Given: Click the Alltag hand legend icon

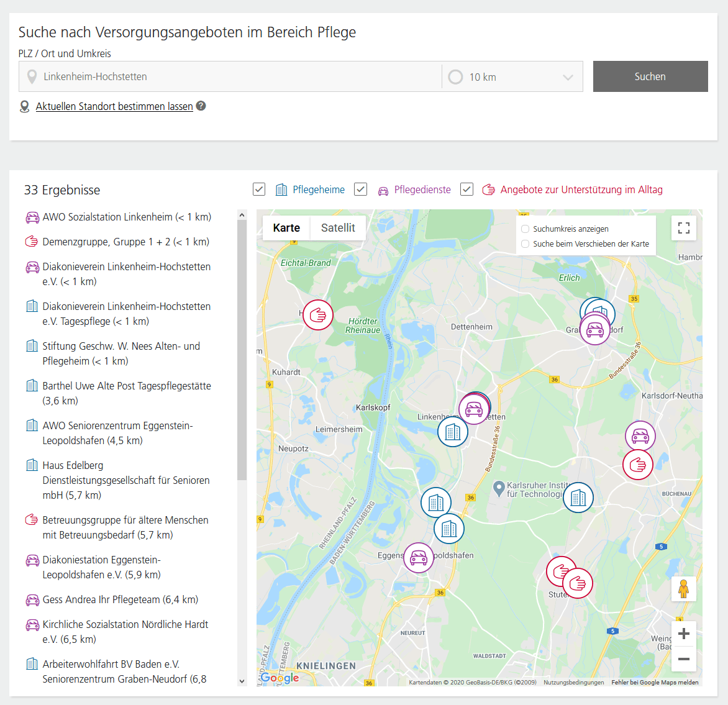Looking at the screenshot, I should click(x=488, y=189).
